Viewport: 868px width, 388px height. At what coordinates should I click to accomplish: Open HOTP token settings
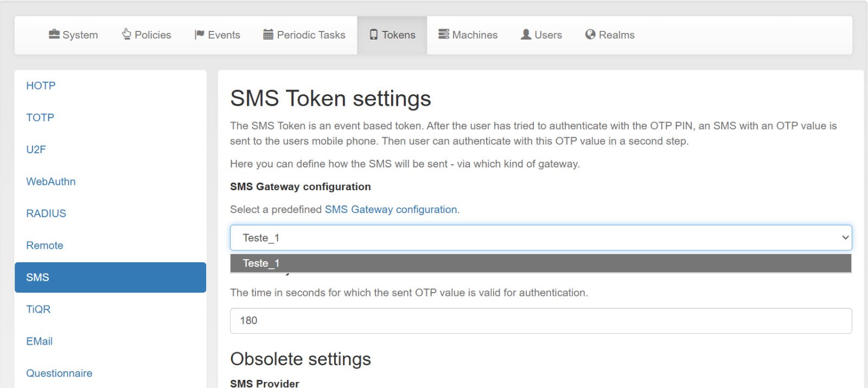[41, 86]
